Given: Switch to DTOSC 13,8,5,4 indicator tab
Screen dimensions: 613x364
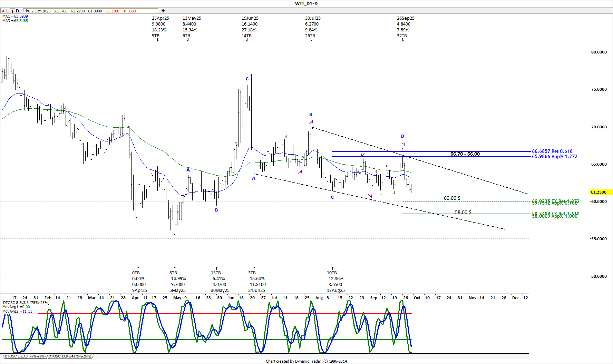Looking at the screenshot, I should tap(70, 356).
